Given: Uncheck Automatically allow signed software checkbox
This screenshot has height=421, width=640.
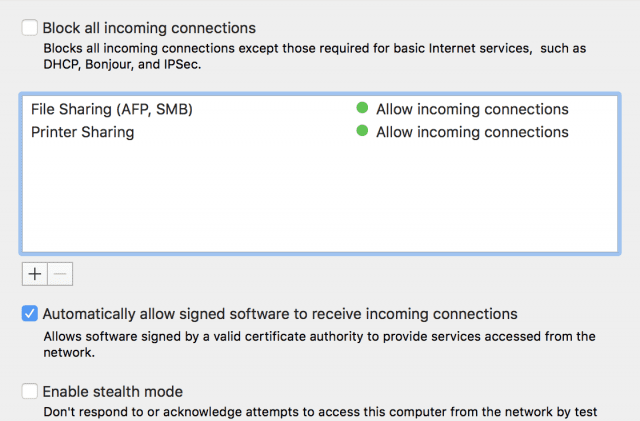Looking at the screenshot, I should point(30,313).
